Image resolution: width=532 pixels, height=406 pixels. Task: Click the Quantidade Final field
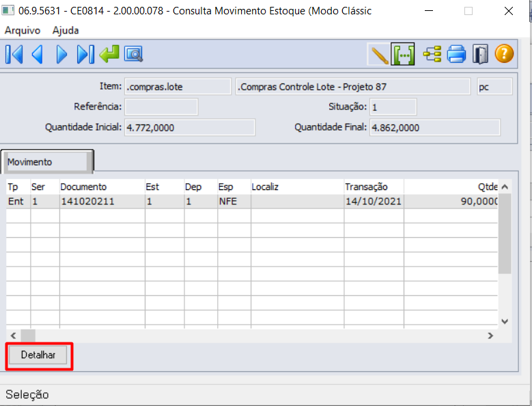[434, 127]
